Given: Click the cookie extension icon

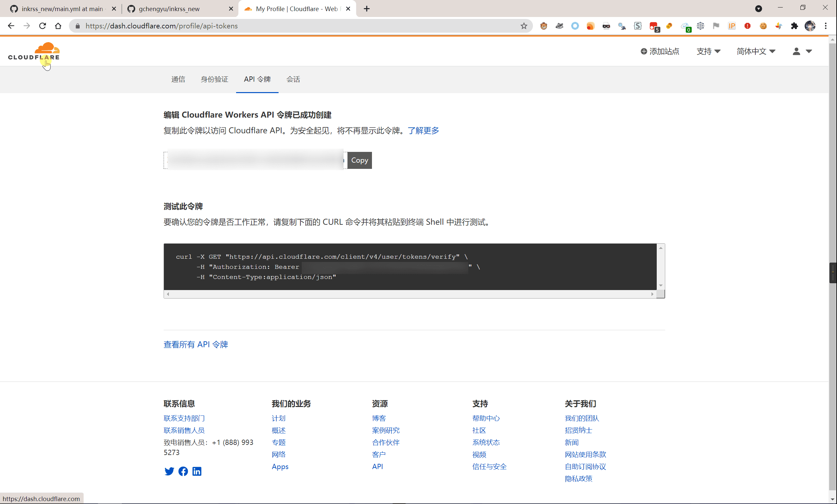Looking at the screenshot, I should tap(763, 26).
